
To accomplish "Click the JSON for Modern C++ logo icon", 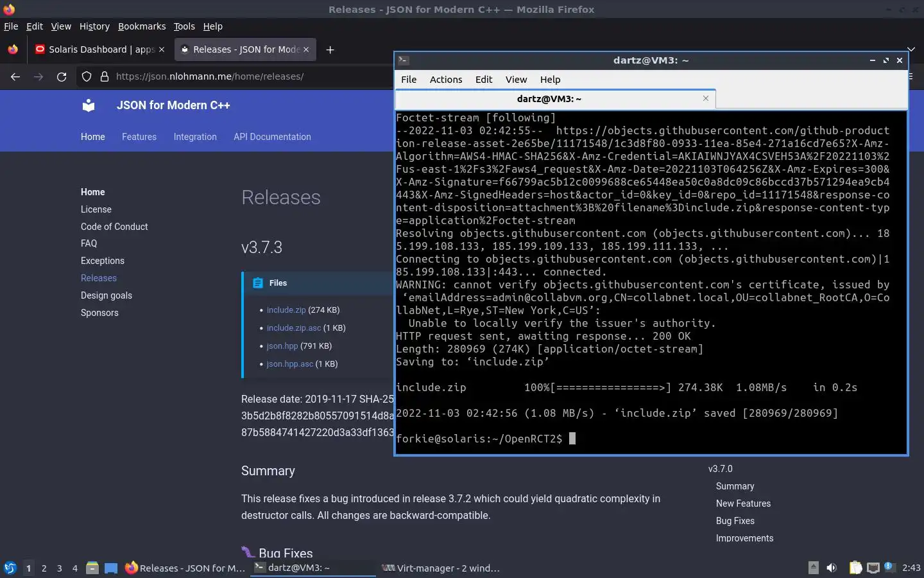I will point(89,105).
